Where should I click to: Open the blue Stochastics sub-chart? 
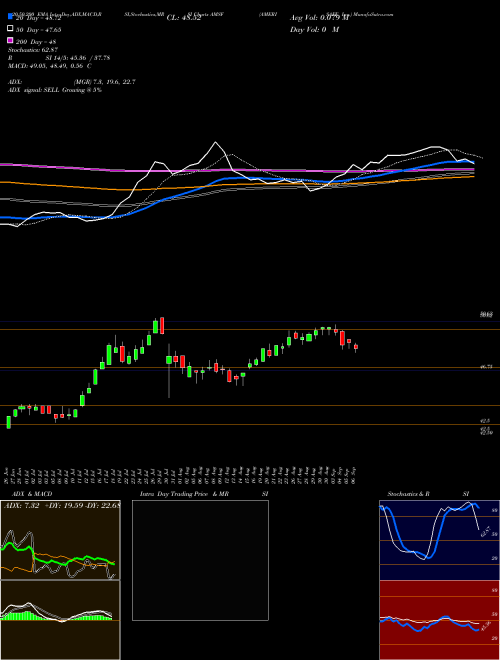[439, 540]
